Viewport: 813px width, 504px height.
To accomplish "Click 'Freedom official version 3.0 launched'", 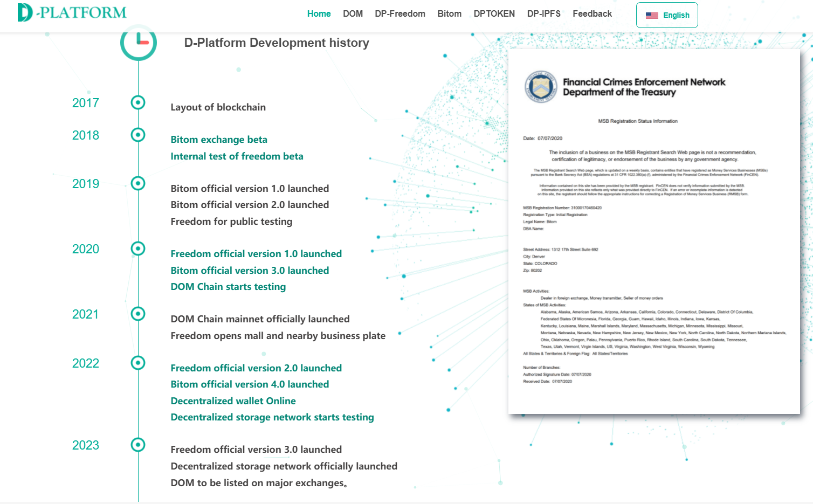I will tap(256, 450).
